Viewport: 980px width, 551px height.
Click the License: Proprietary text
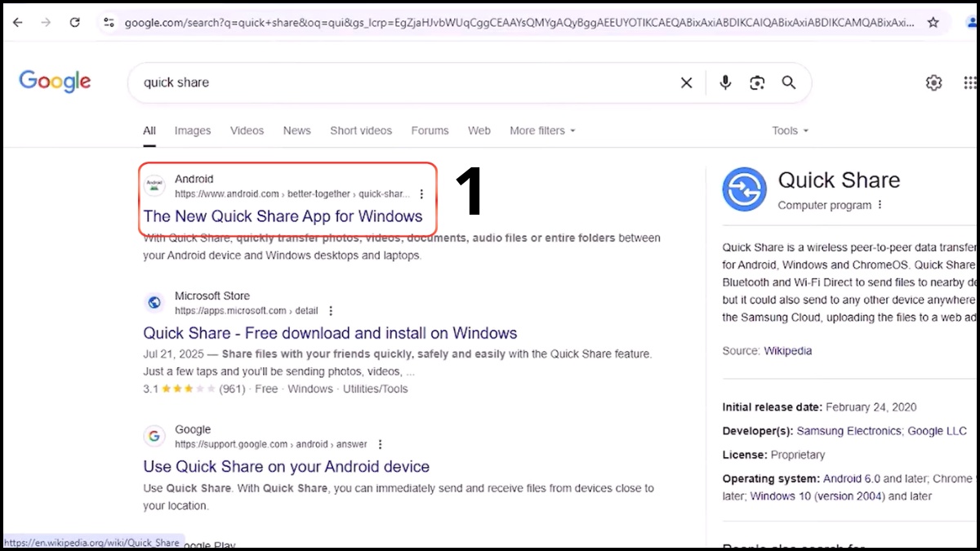(x=774, y=455)
